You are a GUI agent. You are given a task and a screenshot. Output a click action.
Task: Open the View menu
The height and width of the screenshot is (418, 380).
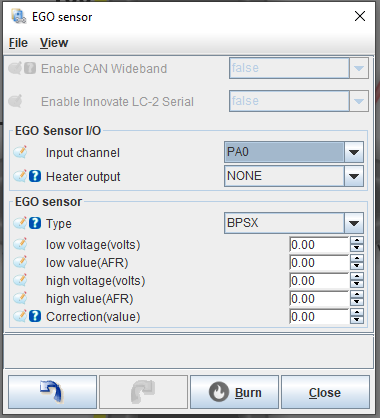(54, 43)
